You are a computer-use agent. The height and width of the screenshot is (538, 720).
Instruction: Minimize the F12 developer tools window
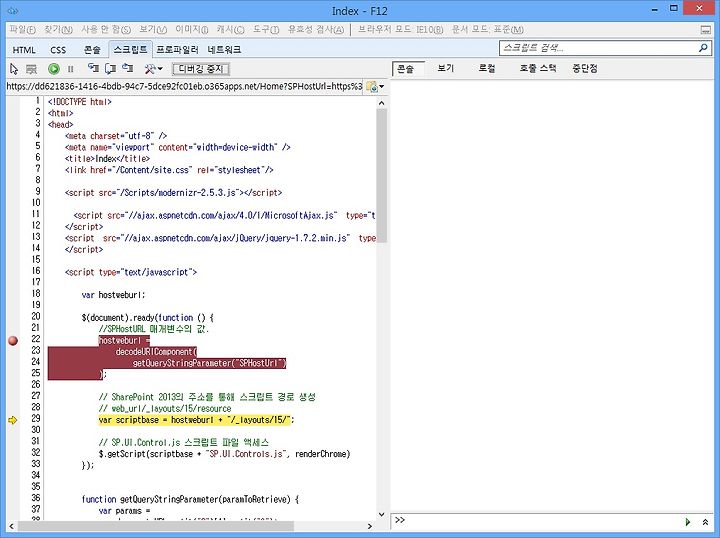(x=655, y=9)
